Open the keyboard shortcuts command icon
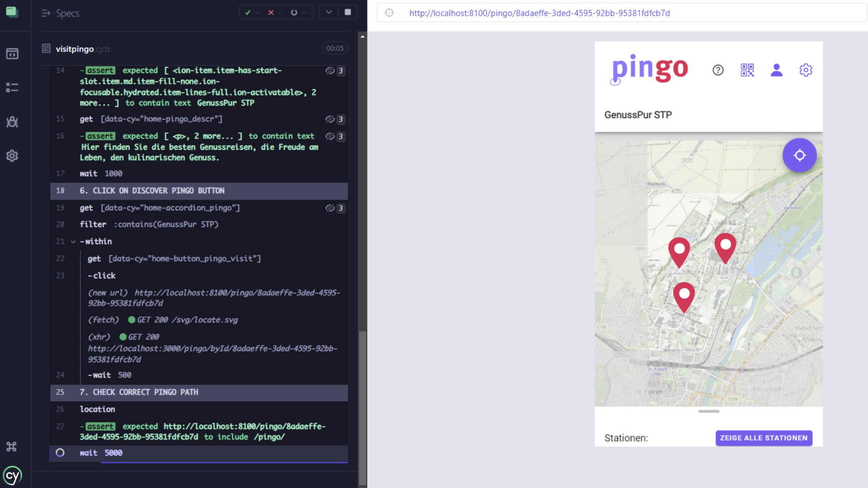Viewport: 868px width, 488px height. [x=12, y=446]
